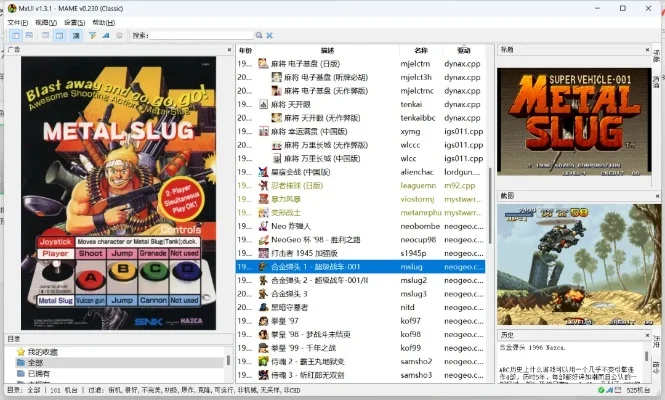This screenshot has width=665, height=400.
Task: Click the metamrphu game row icon
Action: click(x=263, y=213)
